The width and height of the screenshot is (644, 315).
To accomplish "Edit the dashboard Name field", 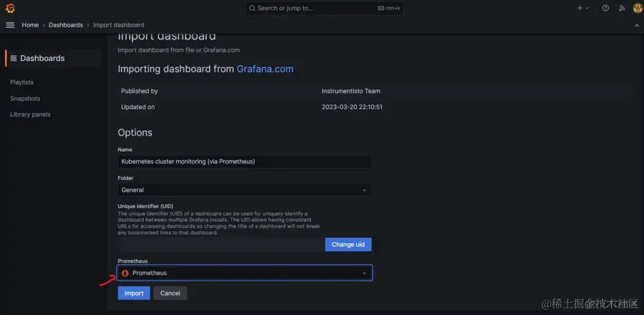I will (245, 162).
